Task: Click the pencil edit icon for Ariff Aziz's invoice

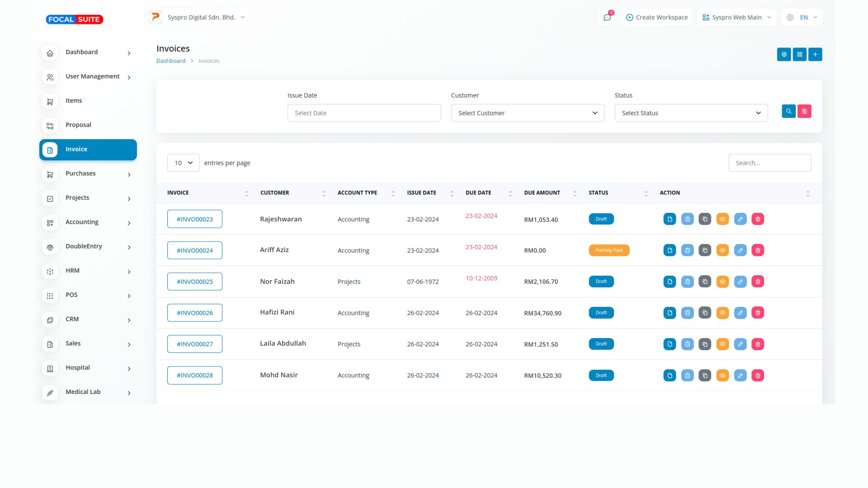Action: pyautogui.click(x=740, y=250)
